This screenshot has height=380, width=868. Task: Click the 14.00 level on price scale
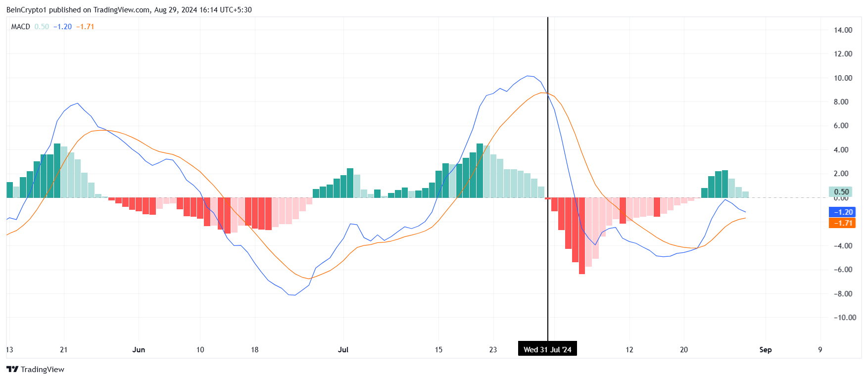(x=843, y=30)
